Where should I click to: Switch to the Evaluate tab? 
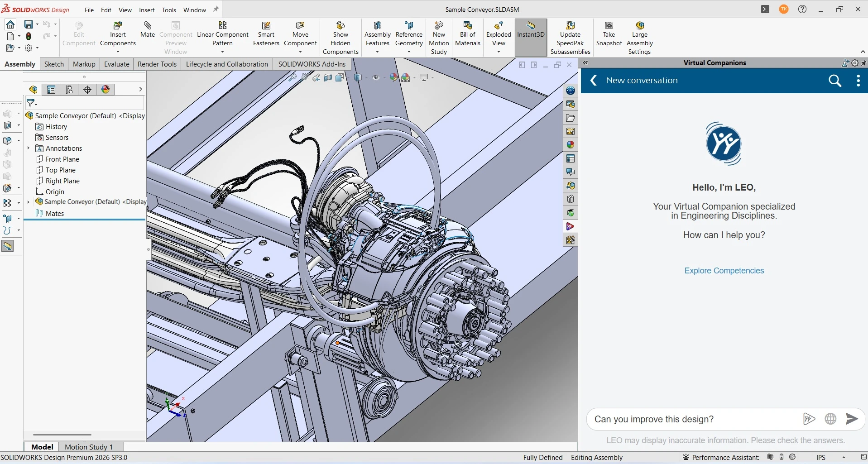pyautogui.click(x=117, y=64)
